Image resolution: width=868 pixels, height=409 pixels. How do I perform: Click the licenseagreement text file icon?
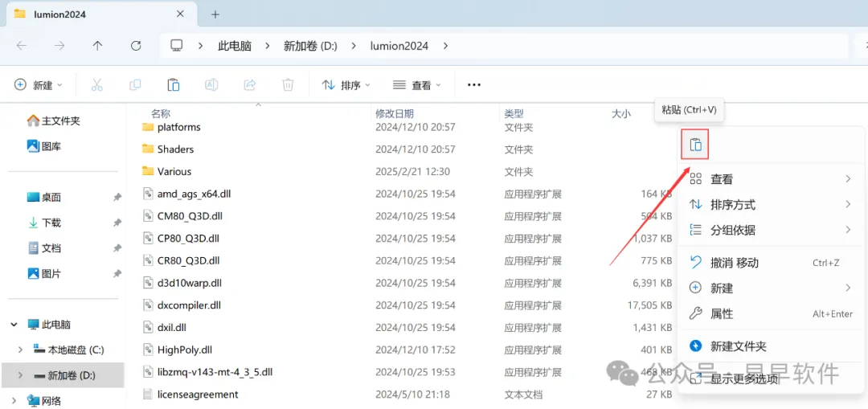point(147,394)
